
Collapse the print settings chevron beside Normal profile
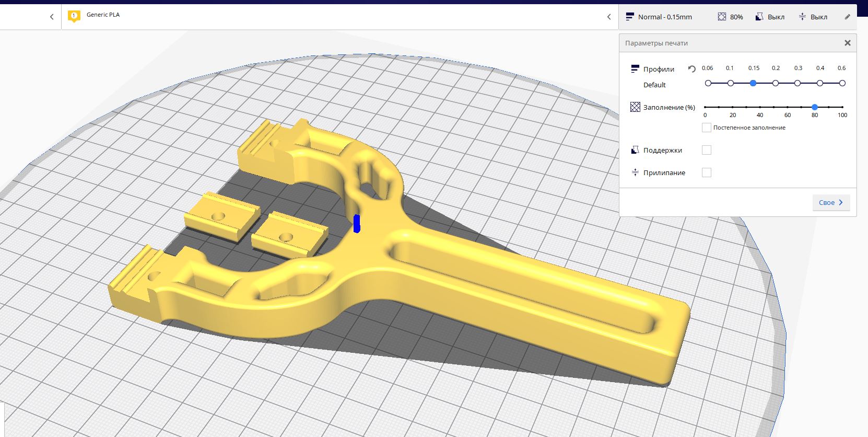pyautogui.click(x=609, y=17)
